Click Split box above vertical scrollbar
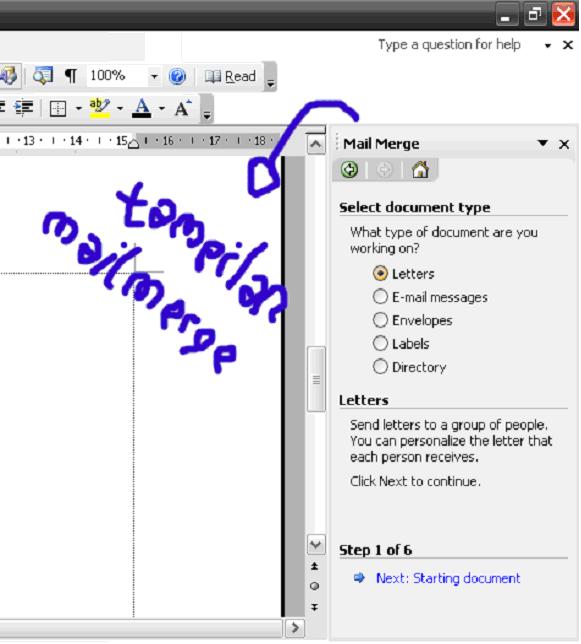The height and width of the screenshot is (644, 581). (316, 129)
